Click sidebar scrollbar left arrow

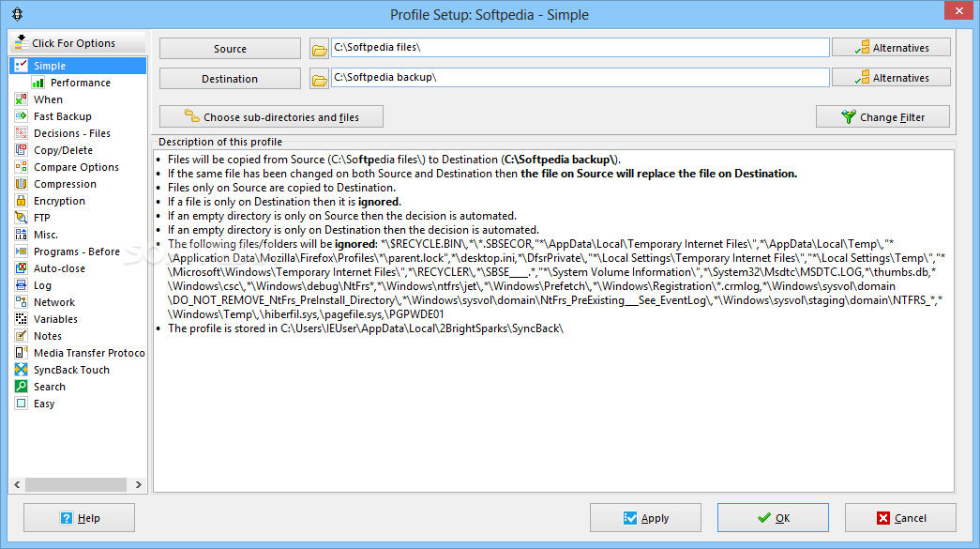click(x=17, y=484)
